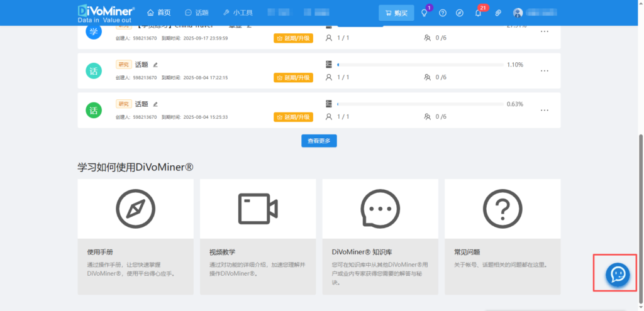This screenshot has width=644, height=311.
Task: Open the 小工具 tools menu
Action: 238,13
